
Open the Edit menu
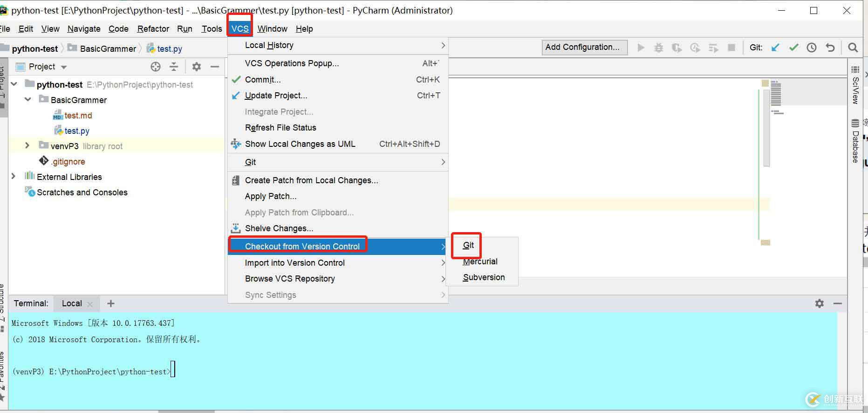[26, 29]
